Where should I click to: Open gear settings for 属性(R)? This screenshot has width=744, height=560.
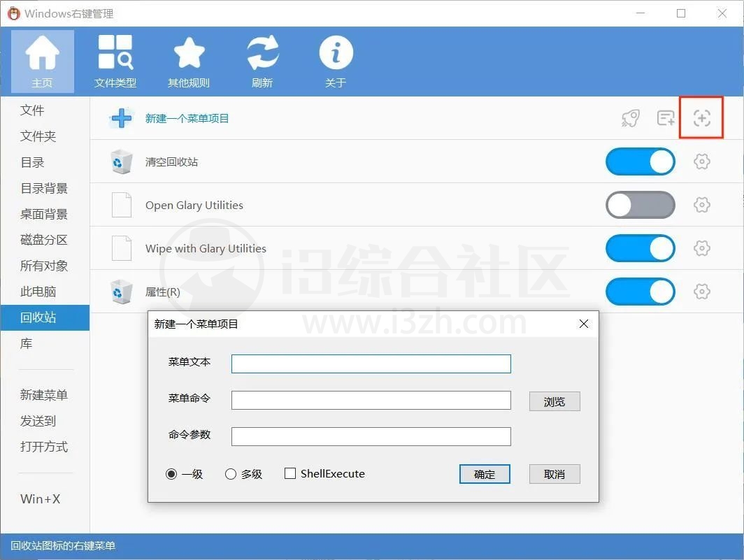pyautogui.click(x=702, y=292)
